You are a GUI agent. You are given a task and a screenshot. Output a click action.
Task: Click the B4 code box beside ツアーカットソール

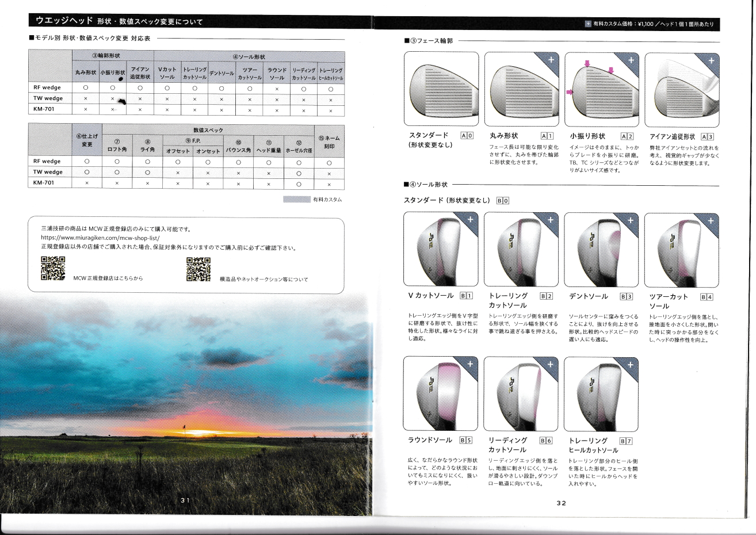(707, 297)
